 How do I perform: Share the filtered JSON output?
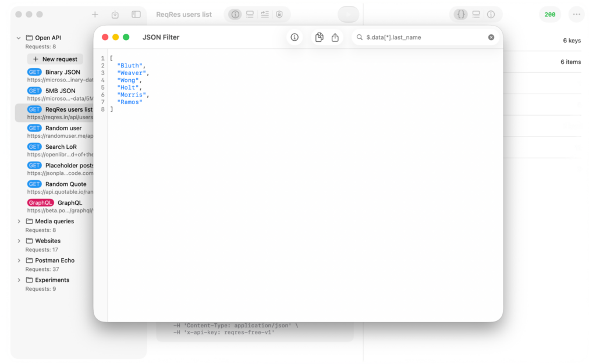point(335,37)
